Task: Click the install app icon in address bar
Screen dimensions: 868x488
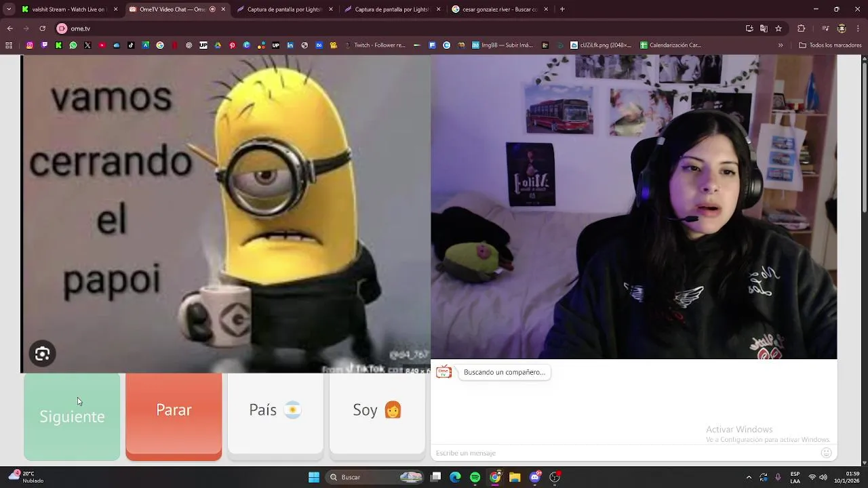Action: point(749,28)
